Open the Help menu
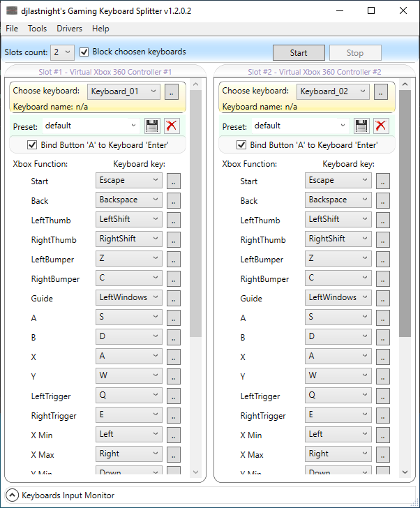 click(100, 29)
